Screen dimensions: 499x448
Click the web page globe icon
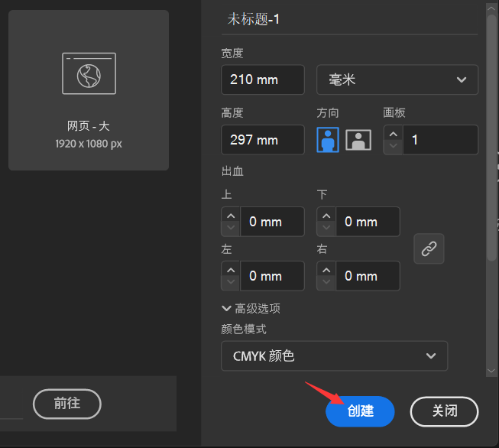click(89, 73)
